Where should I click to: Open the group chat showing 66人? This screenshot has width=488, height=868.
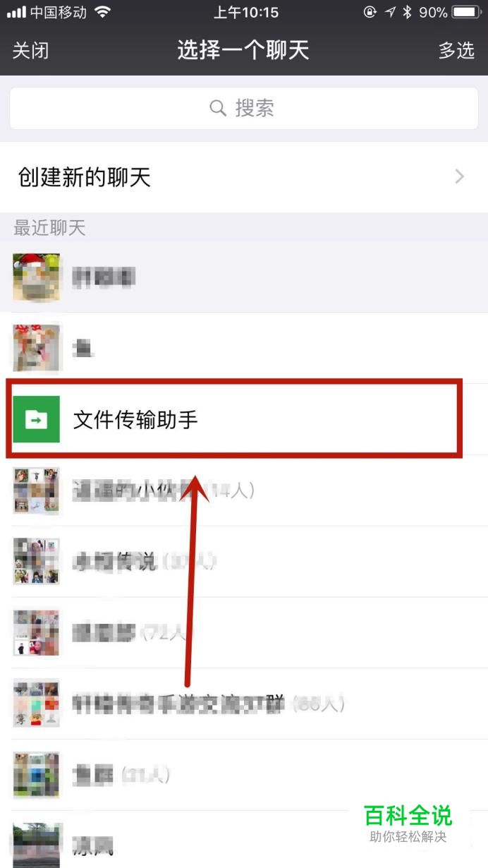pos(244,704)
